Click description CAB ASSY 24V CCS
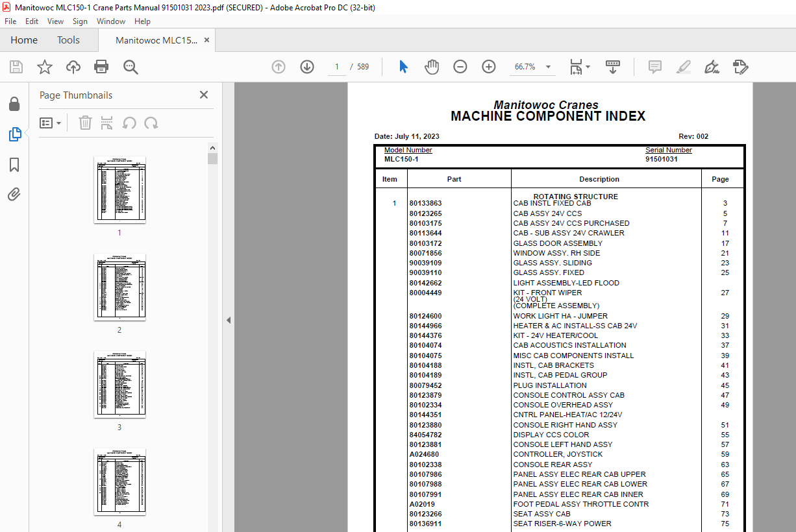The height and width of the screenshot is (532, 796). (547, 213)
